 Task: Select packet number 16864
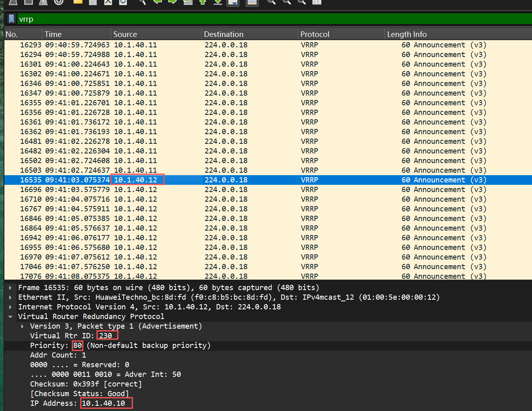268,228
